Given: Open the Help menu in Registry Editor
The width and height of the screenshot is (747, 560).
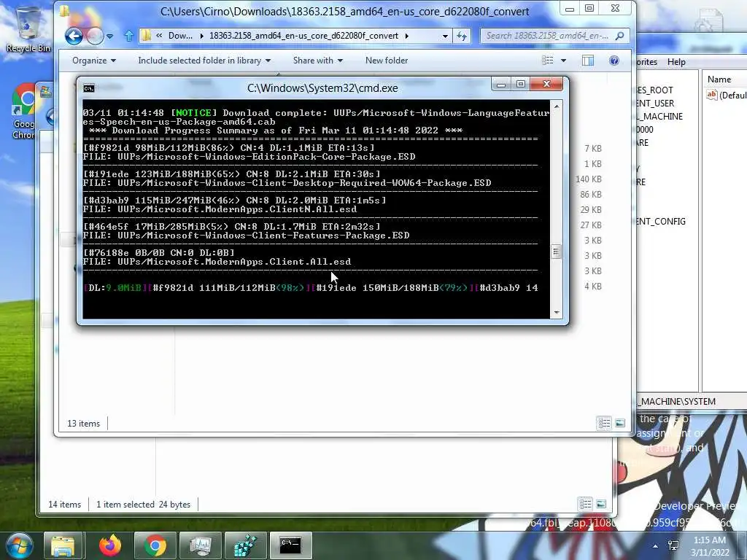Looking at the screenshot, I should (x=676, y=62).
